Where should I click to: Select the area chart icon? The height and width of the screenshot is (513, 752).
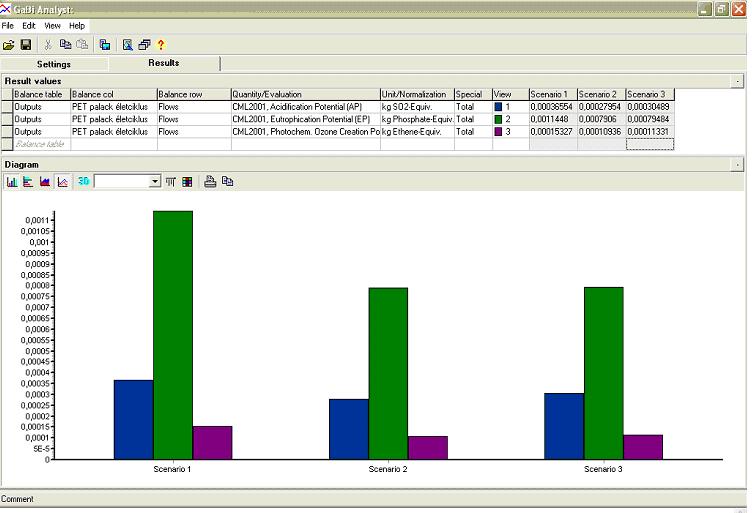click(x=45, y=182)
